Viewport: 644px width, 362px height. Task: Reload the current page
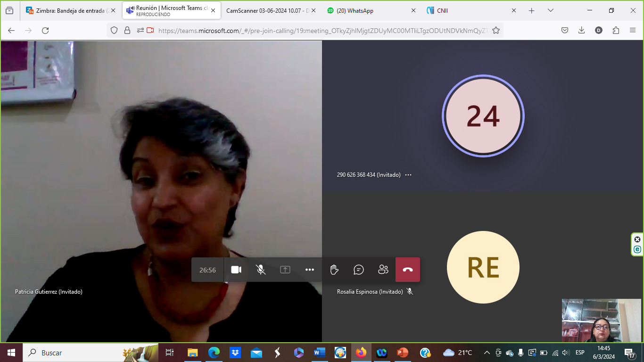click(45, 30)
